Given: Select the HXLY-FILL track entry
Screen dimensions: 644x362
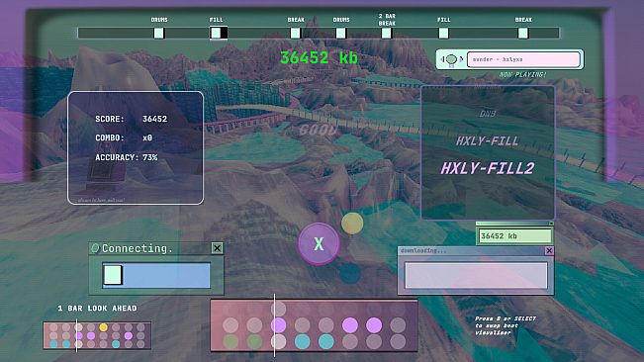Looking at the screenshot, I should point(488,141).
